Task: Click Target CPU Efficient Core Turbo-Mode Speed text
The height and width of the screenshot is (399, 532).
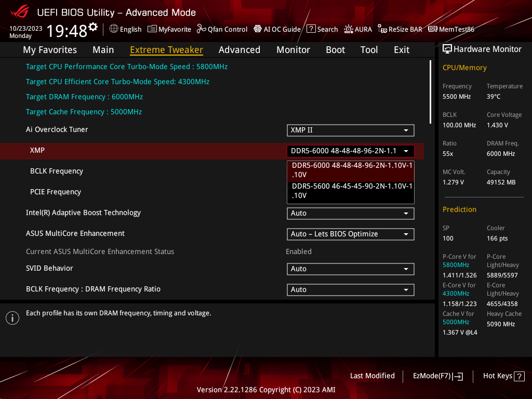Action: coord(118,82)
